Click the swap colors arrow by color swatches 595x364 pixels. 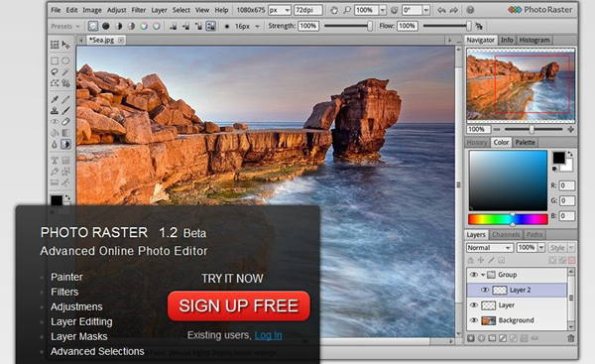pyautogui.click(x=569, y=154)
